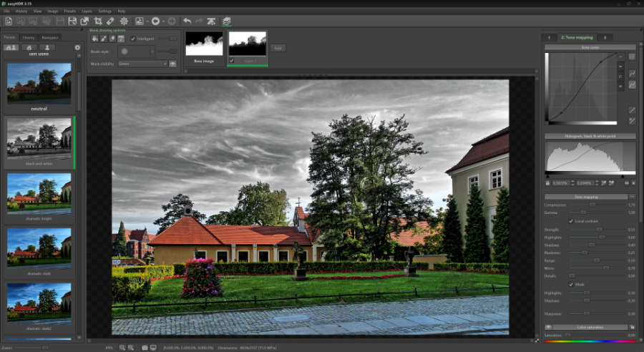Image resolution: width=644 pixels, height=352 pixels.
Task: Click the tone curve presets list icon
Action: click(x=632, y=57)
